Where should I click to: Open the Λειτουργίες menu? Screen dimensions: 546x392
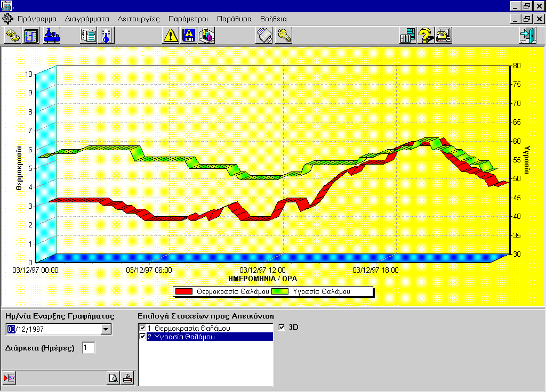pos(139,19)
